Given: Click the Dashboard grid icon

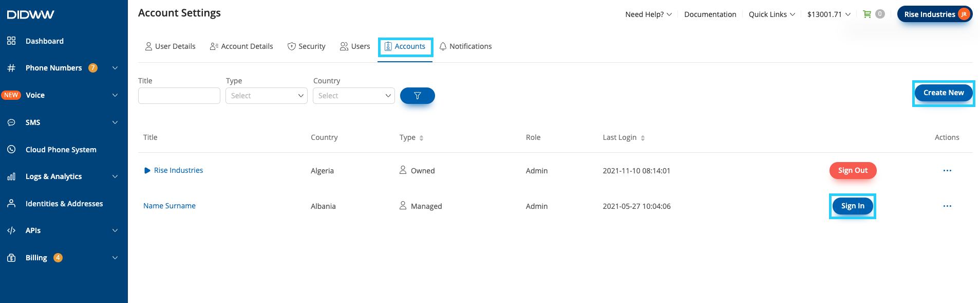Looking at the screenshot, I should [11, 41].
